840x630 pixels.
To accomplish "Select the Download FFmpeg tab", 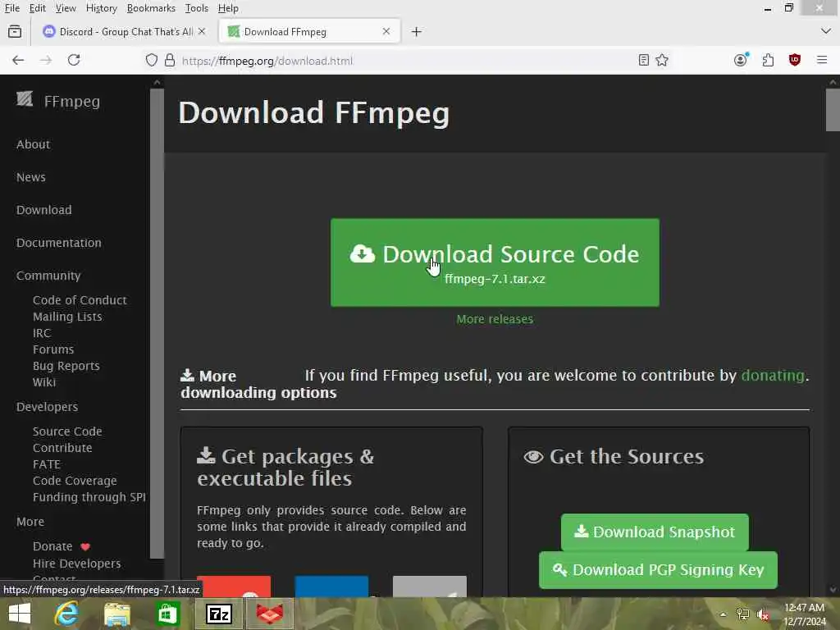I will 309,32.
